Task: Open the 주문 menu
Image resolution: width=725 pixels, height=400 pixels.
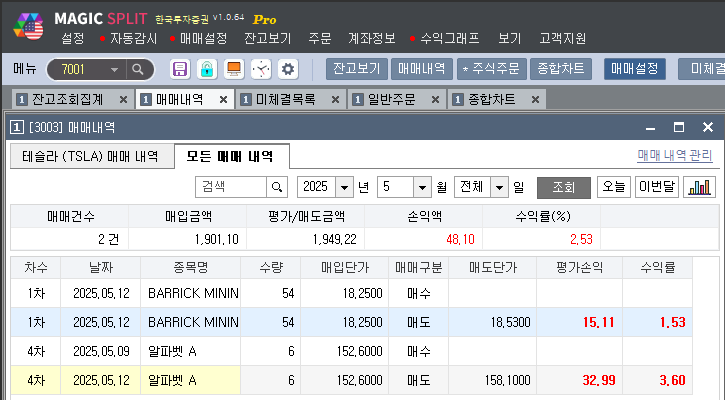Action: 320,38
